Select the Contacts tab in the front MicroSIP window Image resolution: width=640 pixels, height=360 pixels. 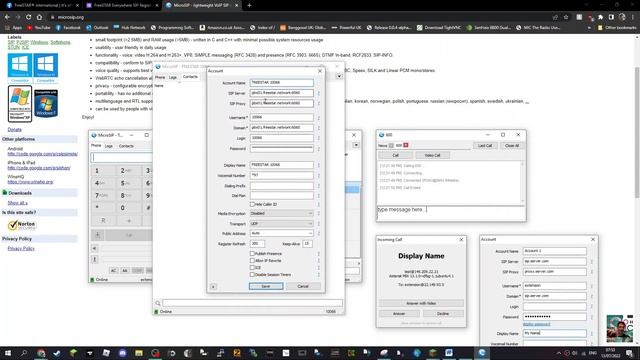(x=190, y=77)
